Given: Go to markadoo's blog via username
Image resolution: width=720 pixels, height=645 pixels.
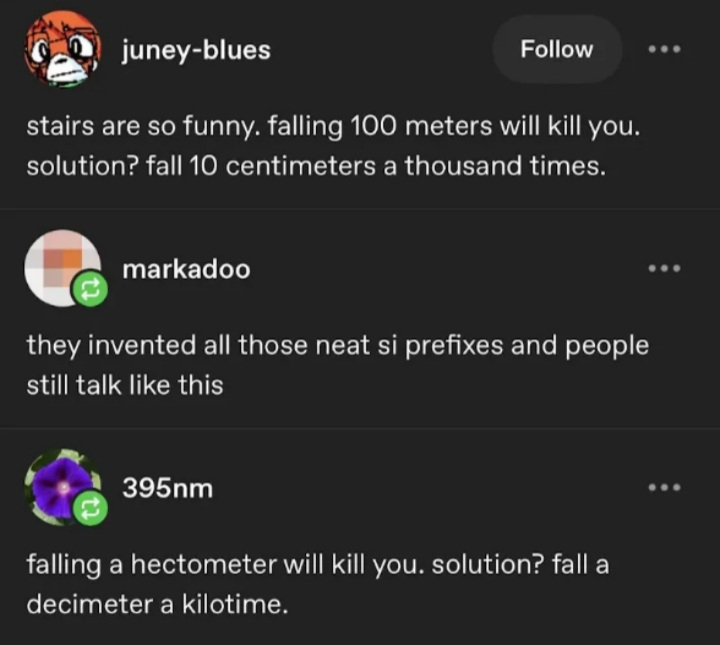Looking at the screenshot, I should pos(186,269).
